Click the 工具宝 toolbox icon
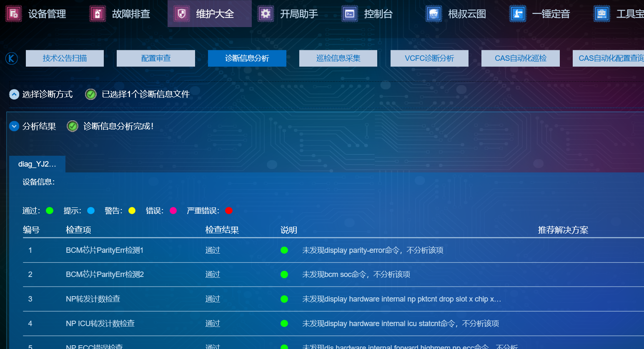Viewport: 644px width, 349px height. (x=602, y=14)
